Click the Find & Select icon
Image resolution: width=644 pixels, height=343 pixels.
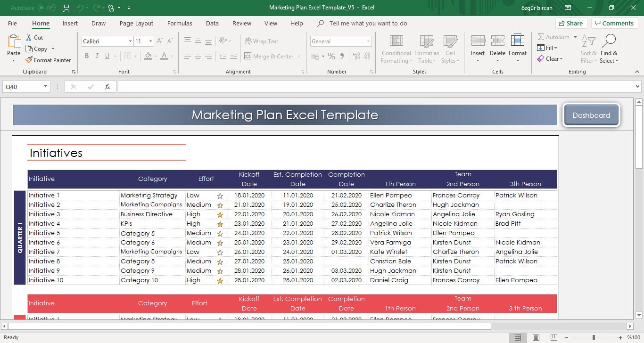(x=609, y=49)
